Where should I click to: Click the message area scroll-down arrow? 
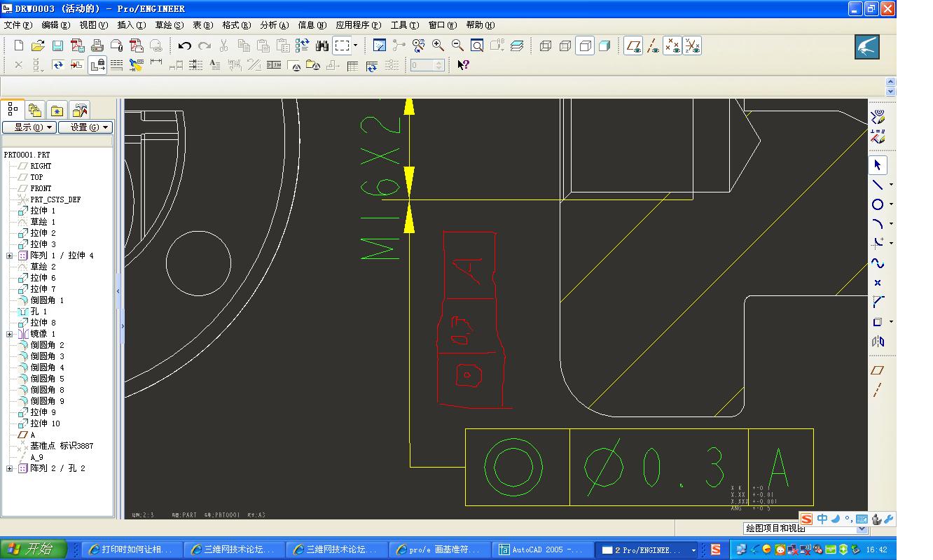point(891,92)
